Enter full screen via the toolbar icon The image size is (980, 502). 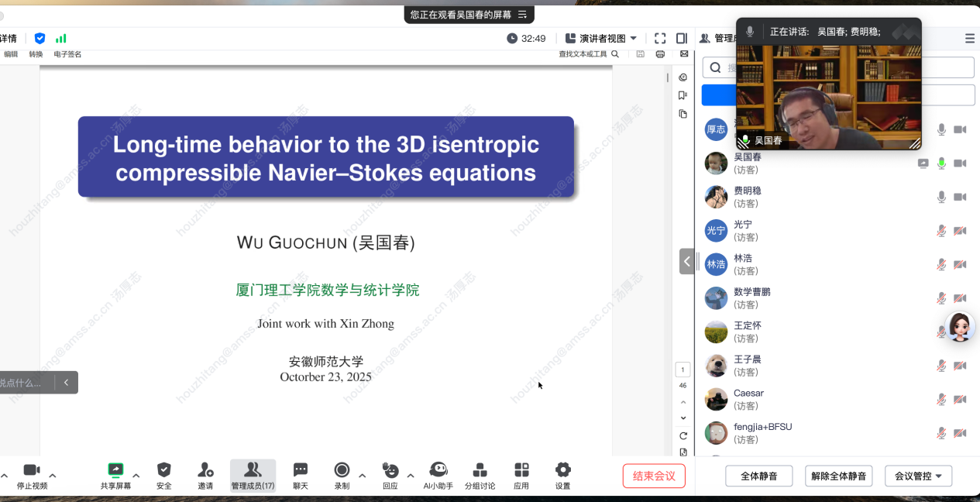pyautogui.click(x=660, y=38)
